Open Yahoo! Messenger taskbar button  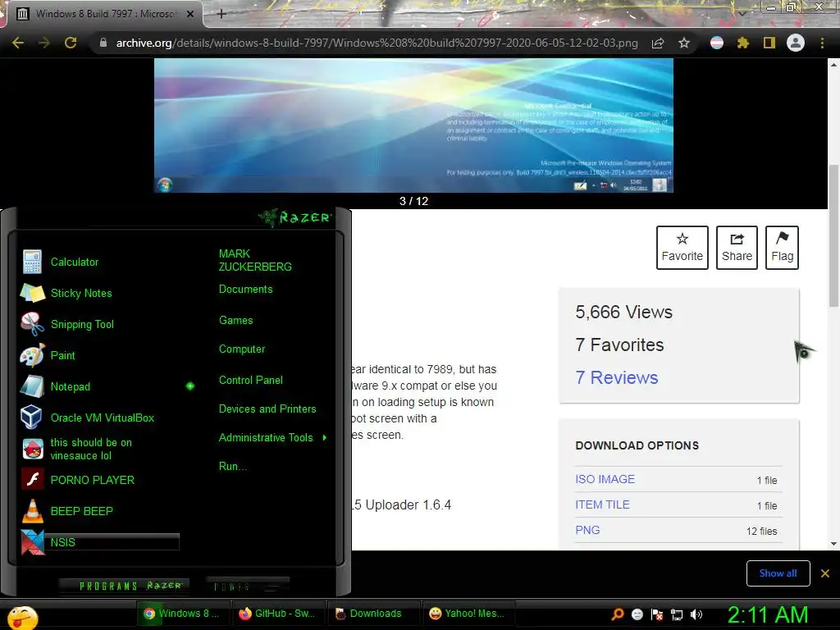click(468, 614)
